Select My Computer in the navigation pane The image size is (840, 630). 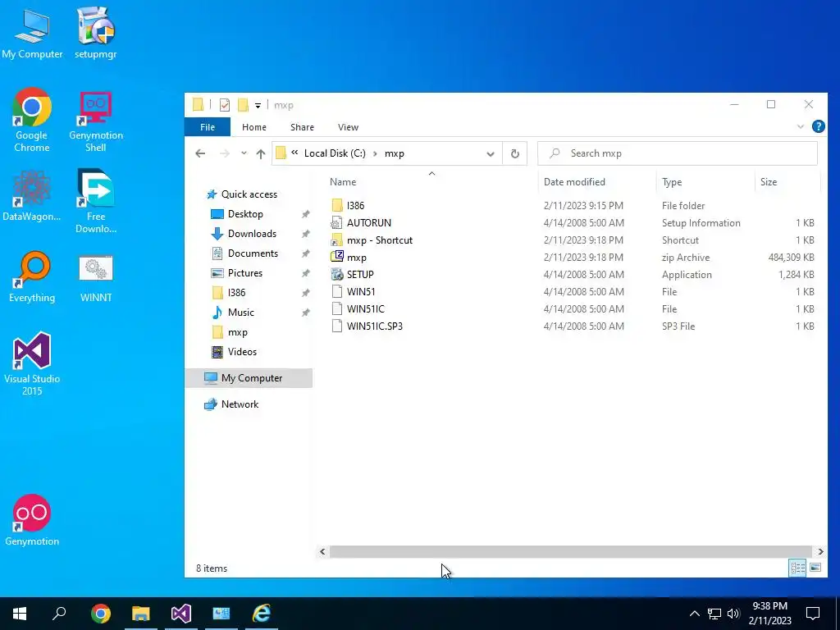(x=249, y=378)
